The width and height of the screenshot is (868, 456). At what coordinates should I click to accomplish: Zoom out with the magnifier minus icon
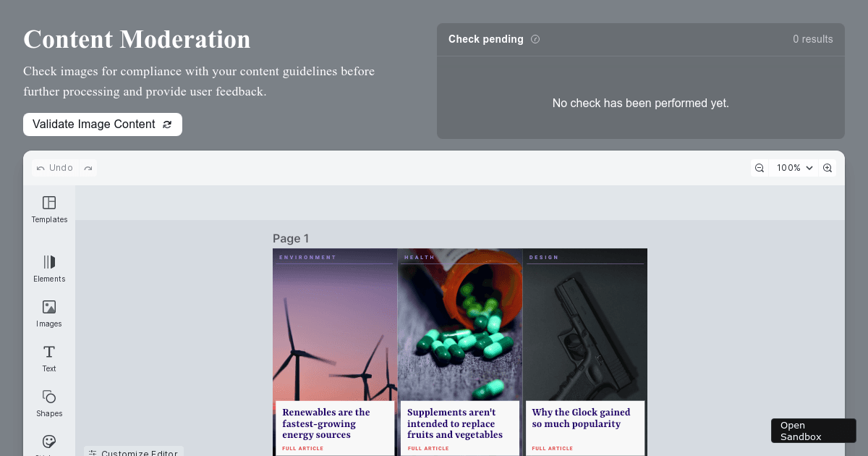[x=759, y=167]
